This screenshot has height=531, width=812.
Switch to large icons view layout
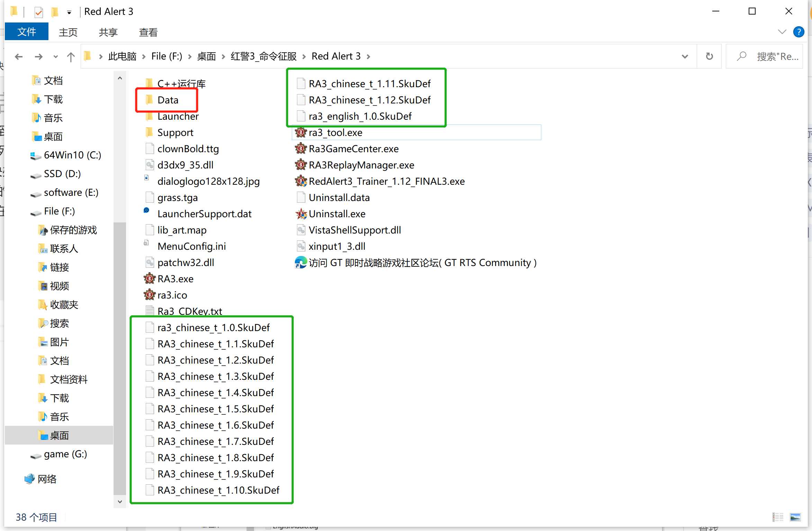point(795,517)
